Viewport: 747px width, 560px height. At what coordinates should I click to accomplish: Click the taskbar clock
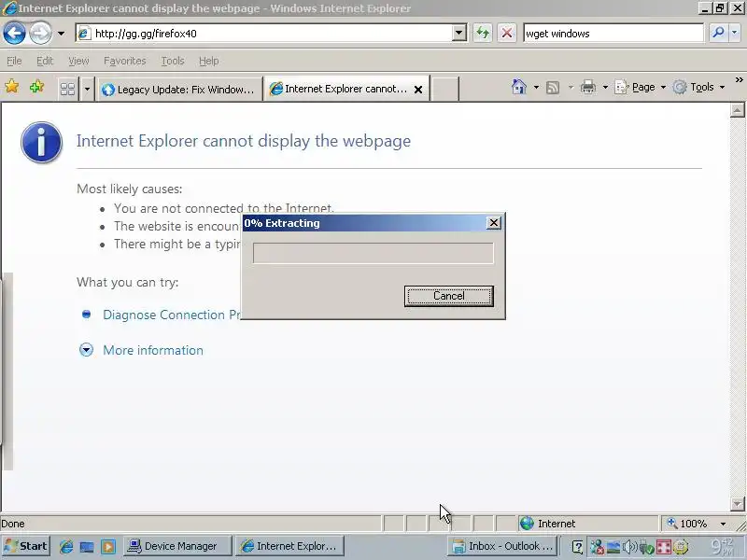pos(722,546)
